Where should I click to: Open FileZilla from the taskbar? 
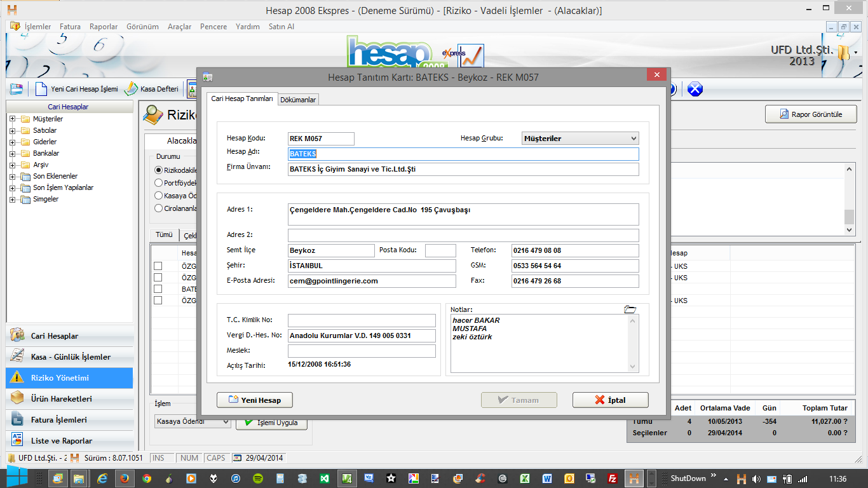[613, 478]
